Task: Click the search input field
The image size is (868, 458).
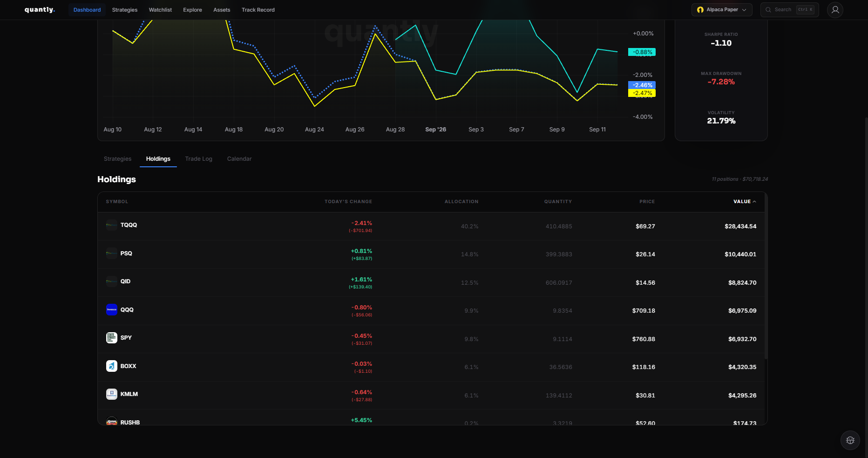Action: click(789, 10)
